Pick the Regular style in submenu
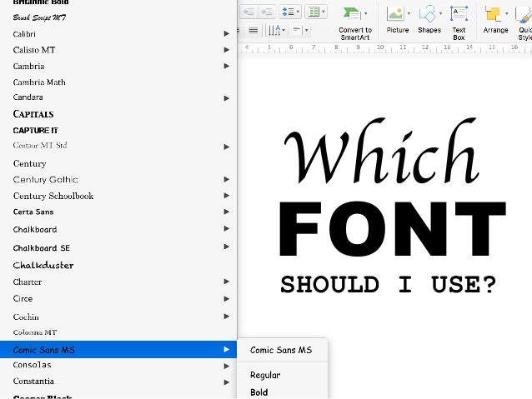 [x=265, y=375]
